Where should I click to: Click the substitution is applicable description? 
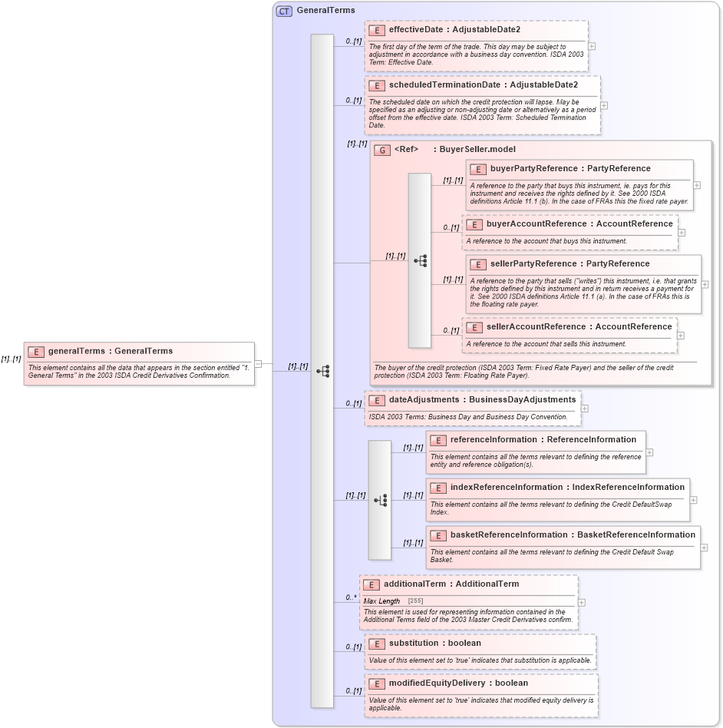[480, 660]
